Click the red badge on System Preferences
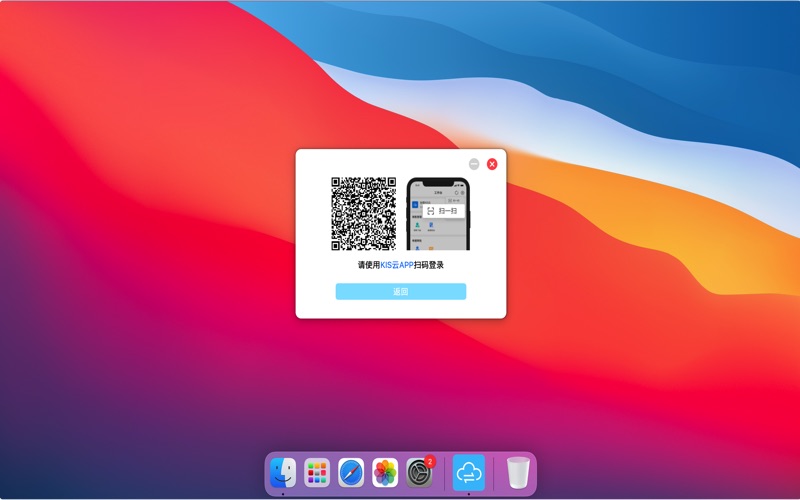Image resolution: width=800 pixels, height=500 pixels. pos(430,461)
